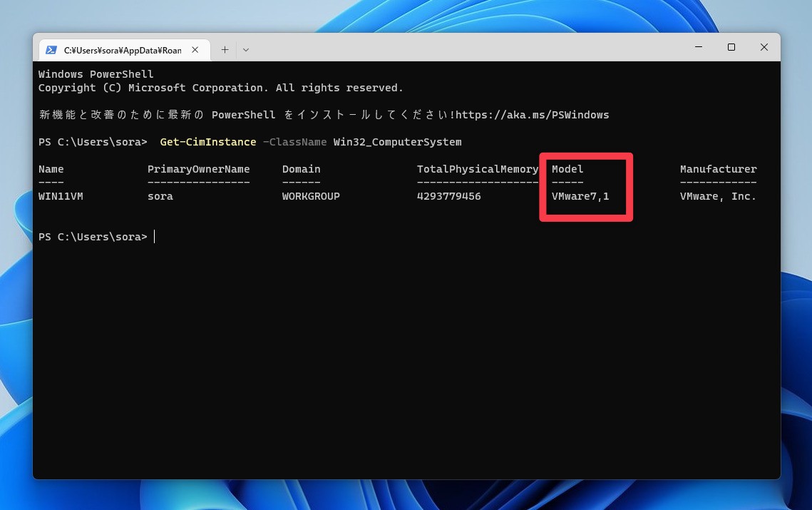Click the 4293779456 memory value
The width and height of the screenshot is (812, 510).
(x=448, y=196)
